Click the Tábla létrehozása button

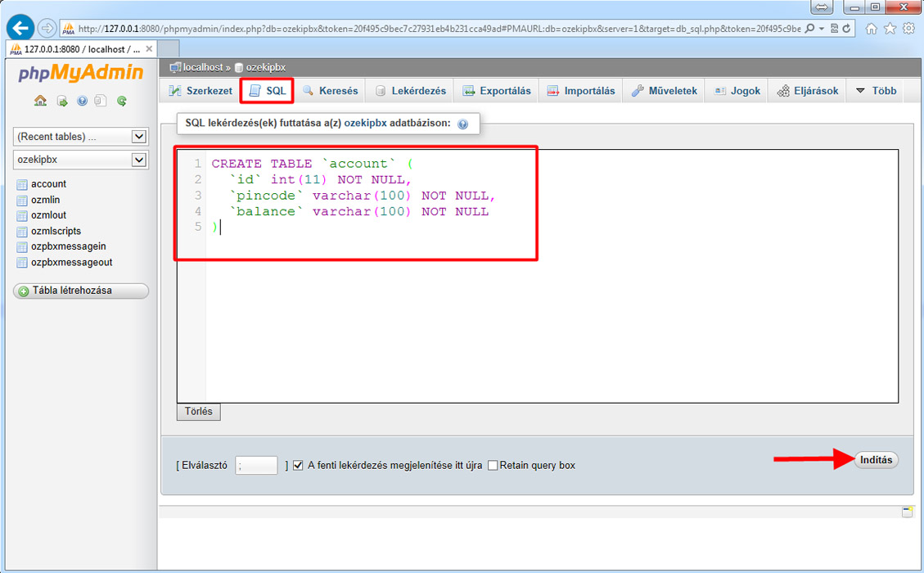click(81, 291)
